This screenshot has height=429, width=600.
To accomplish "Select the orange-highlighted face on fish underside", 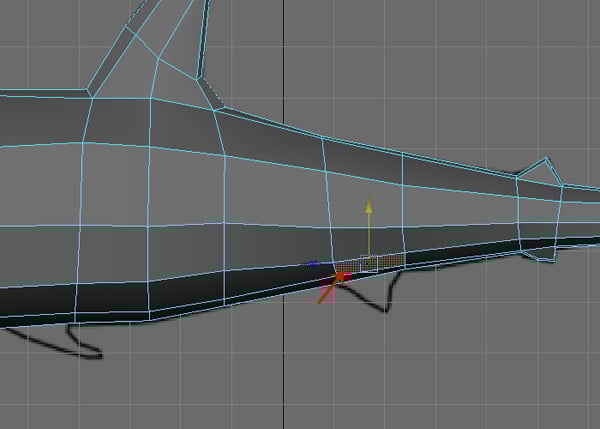I will pyautogui.click(x=370, y=263).
